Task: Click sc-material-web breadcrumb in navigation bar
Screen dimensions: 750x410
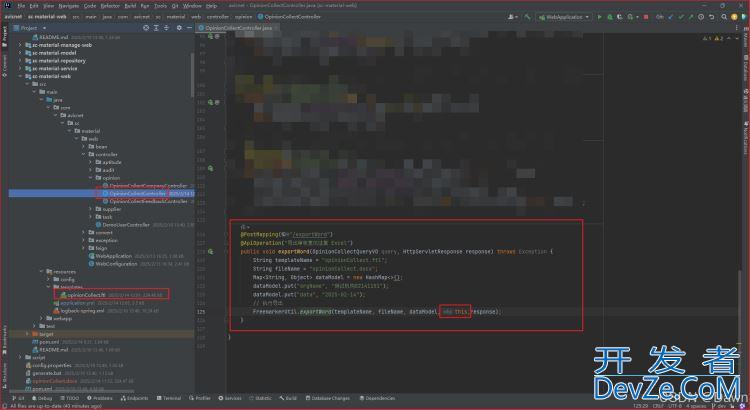Action: [x=47, y=17]
